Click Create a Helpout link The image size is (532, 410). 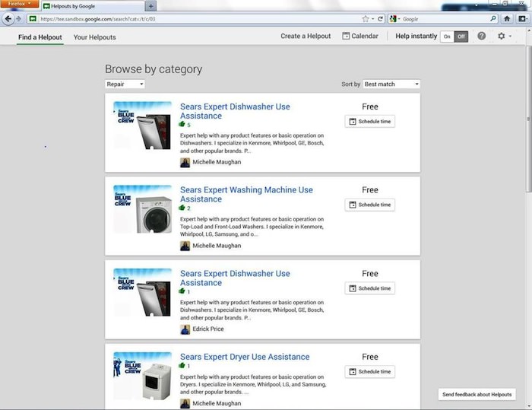pyautogui.click(x=306, y=36)
